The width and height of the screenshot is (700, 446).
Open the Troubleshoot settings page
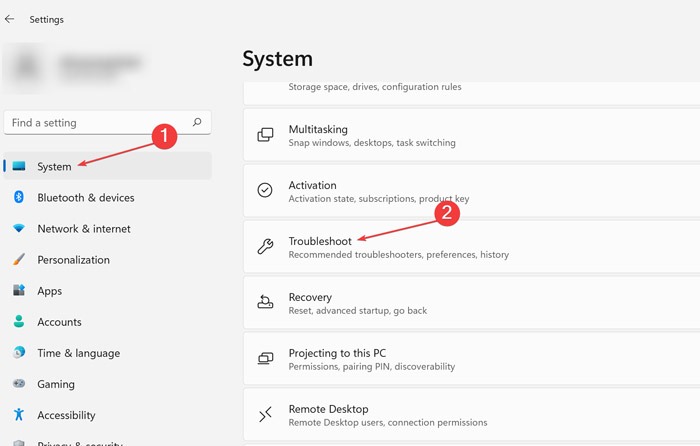click(320, 242)
